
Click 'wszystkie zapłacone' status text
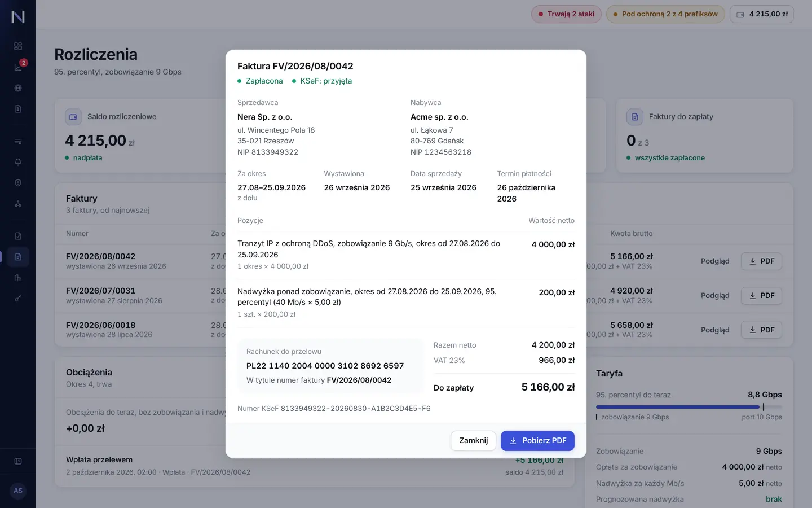coord(669,158)
